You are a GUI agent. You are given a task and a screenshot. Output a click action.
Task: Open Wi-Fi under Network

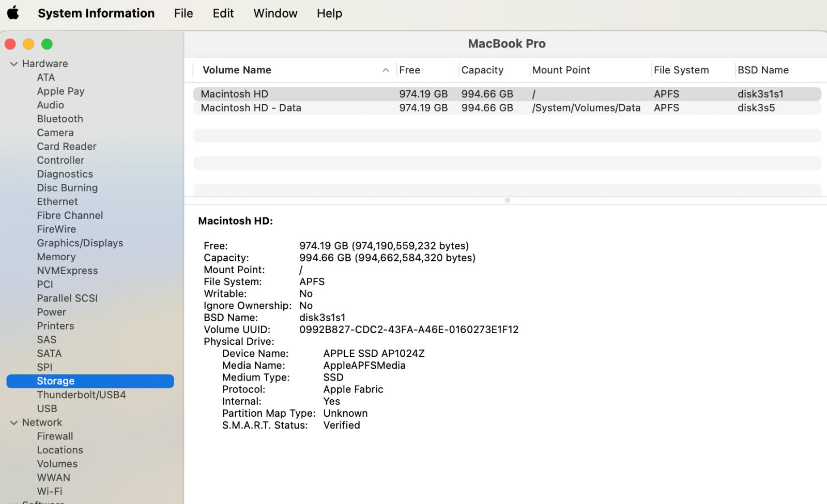pos(49,492)
